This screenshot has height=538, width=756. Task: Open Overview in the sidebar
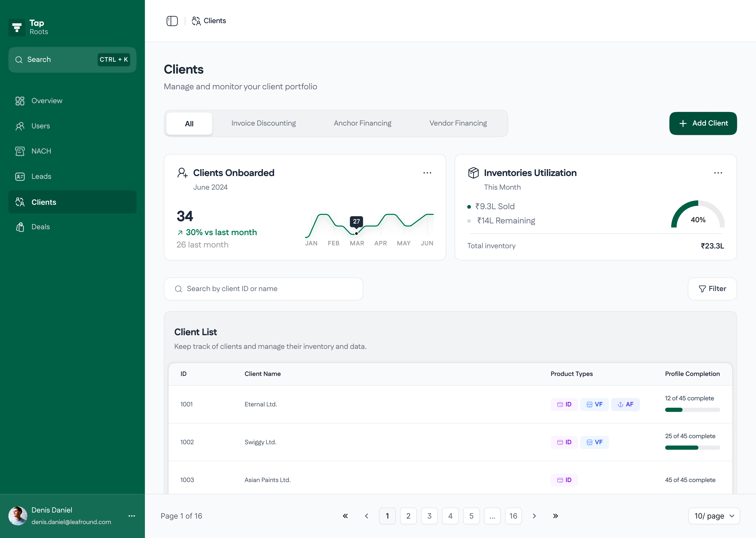(x=72, y=101)
